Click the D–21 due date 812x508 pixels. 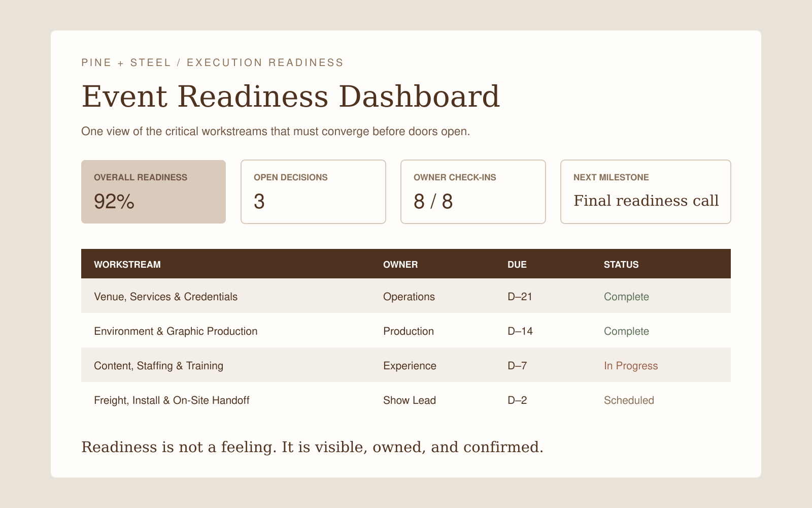click(520, 297)
